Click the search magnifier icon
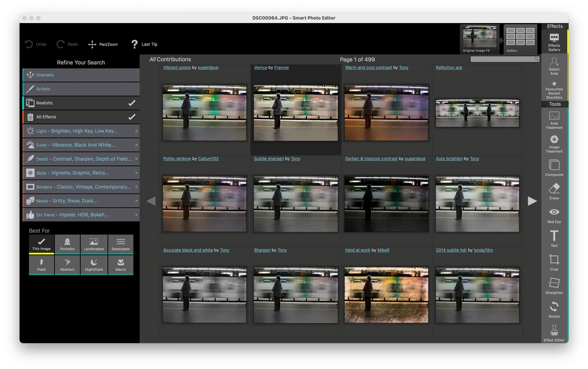Viewport: 588px width, 369px height. tap(537, 59)
